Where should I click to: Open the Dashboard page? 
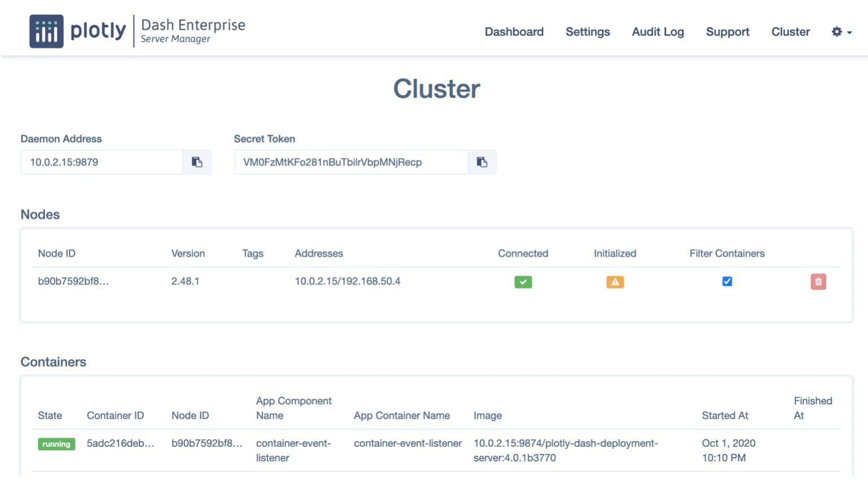(x=513, y=32)
